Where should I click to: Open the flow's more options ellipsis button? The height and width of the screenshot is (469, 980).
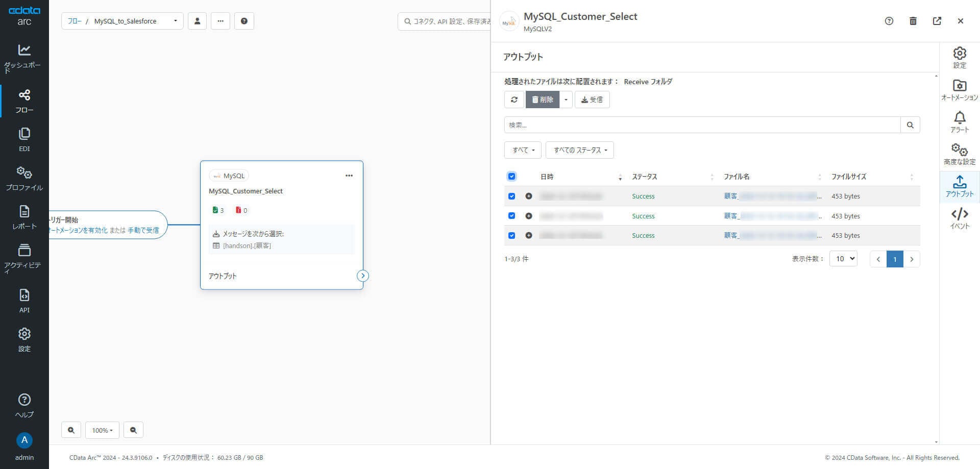(x=220, y=21)
